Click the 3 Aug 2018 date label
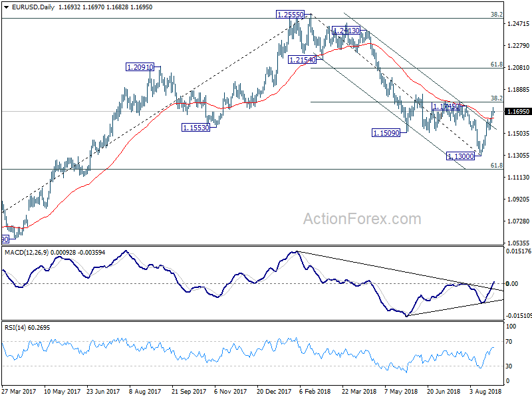 (x=485, y=392)
